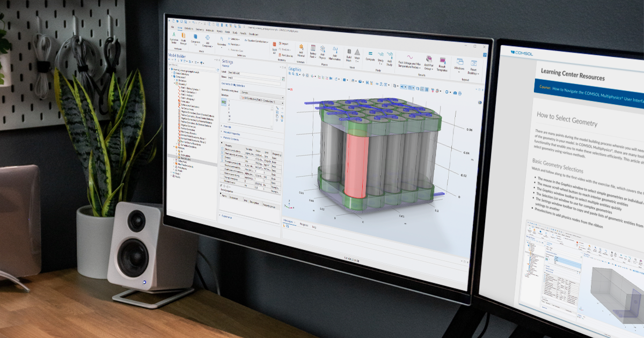This screenshot has width=644, height=338.
Task: Switch to the Physics ribbon tab
Action: [x=219, y=32]
